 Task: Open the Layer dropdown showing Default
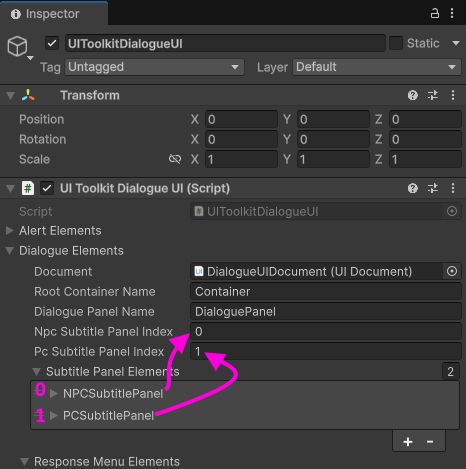(x=377, y=67)
